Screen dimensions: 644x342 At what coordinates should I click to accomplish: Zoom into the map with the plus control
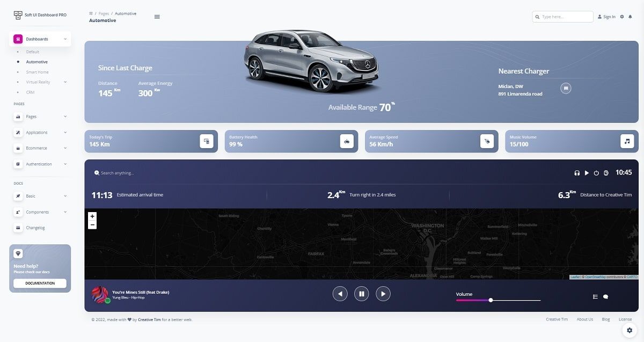(92, 216)
